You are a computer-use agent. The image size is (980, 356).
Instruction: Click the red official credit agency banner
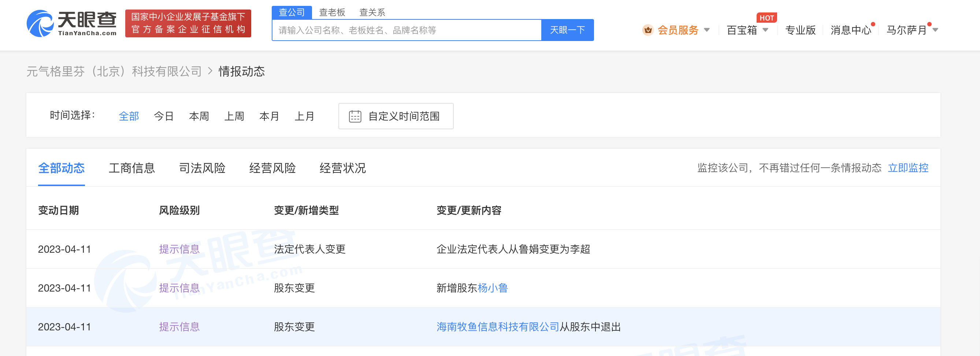tap(188, 23)
